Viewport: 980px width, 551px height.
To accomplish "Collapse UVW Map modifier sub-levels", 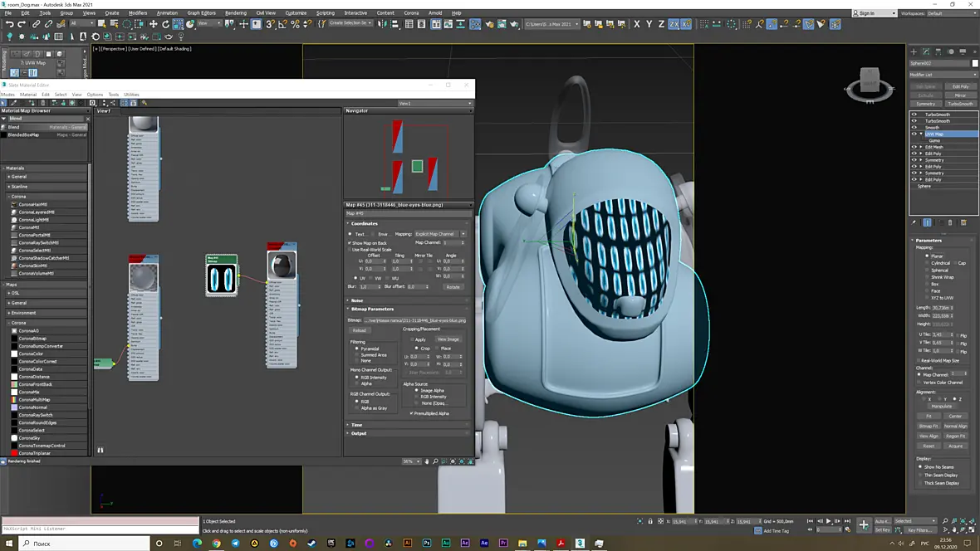I will [921, 134].
